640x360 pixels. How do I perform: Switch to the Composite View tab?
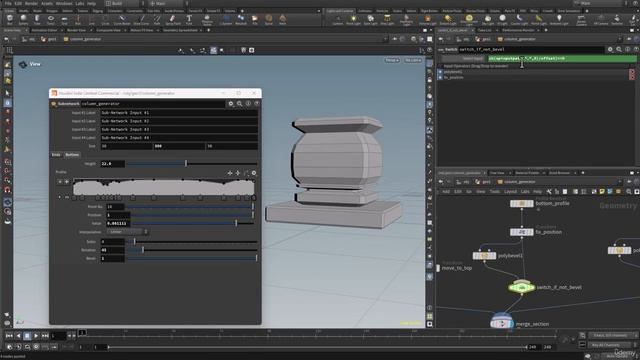[109, 30]
